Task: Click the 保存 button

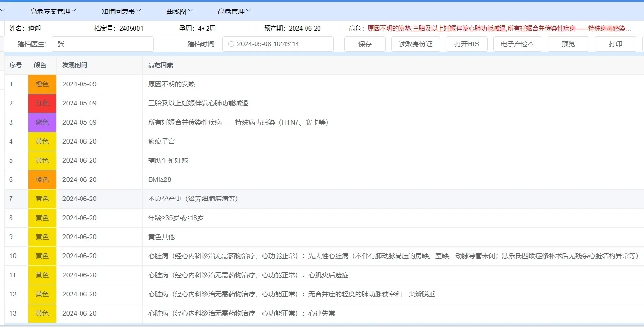Action: click(365, 44)
